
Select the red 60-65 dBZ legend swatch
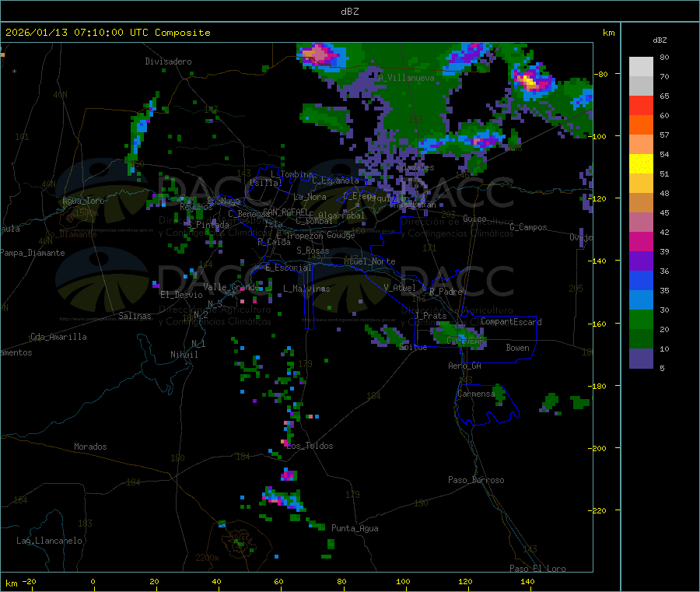coord(641,105)
